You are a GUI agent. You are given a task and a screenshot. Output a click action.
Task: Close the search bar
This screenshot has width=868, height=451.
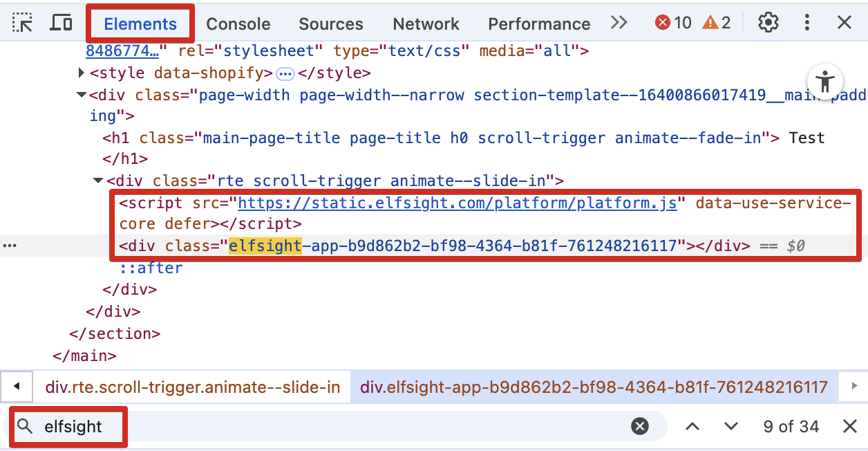850,427
